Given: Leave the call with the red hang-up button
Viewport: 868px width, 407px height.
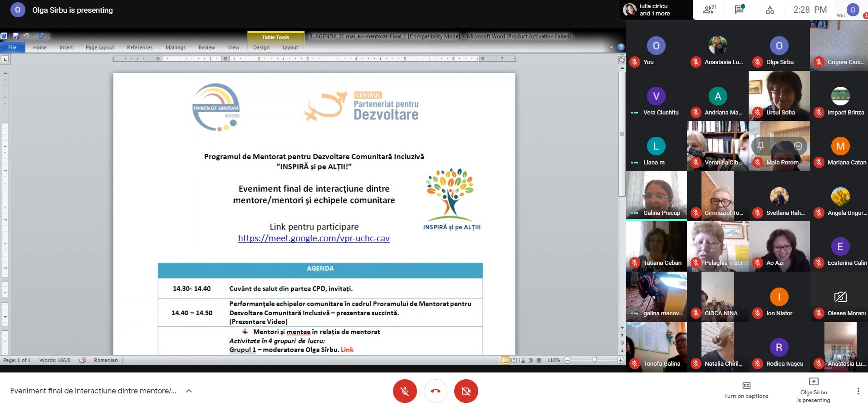Looking at the screenshot, I should point(435,391).
